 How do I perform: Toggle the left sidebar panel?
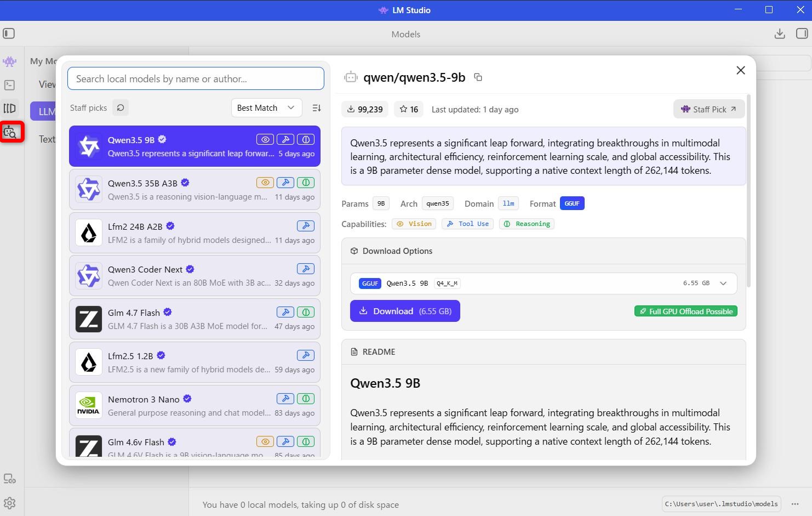pyautogui.click(x=9, y=34)
